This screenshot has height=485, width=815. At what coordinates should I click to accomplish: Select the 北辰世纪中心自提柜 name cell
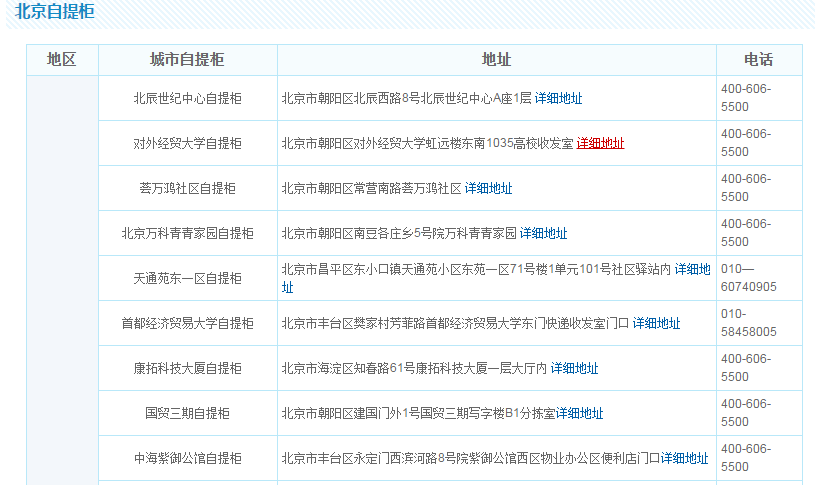click(188, 98)
